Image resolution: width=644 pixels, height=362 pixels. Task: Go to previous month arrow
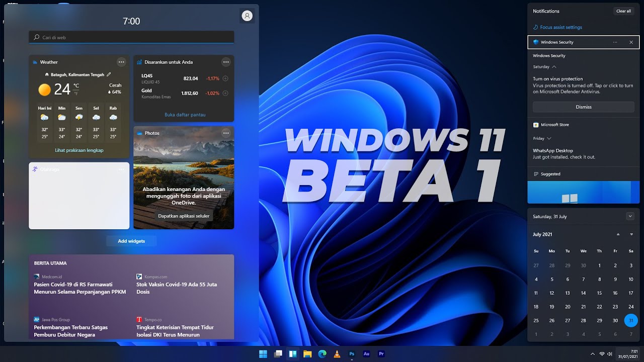618,234
